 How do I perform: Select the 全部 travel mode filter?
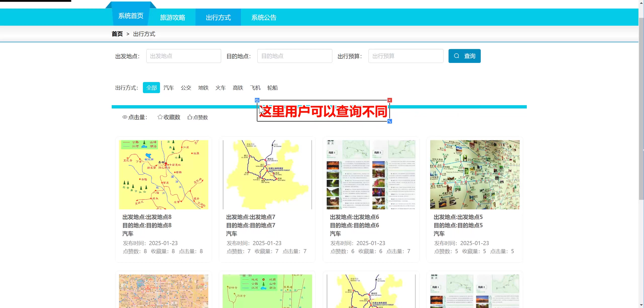(151, 88)
